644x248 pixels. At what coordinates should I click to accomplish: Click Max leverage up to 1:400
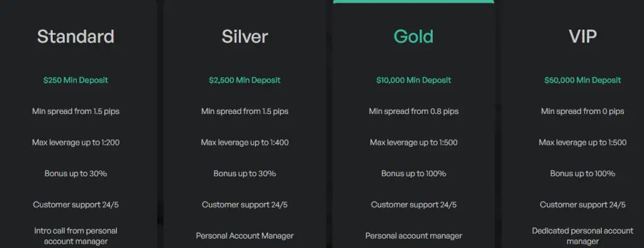(245, 143)
